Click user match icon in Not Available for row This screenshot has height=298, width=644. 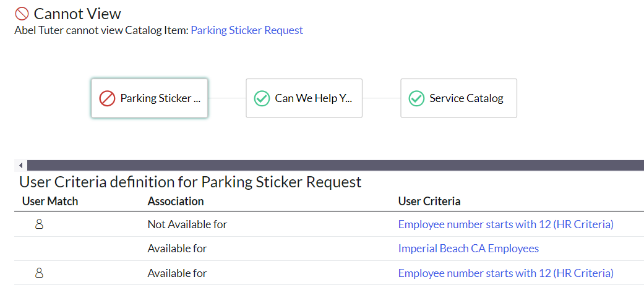[x=39, y=224]
